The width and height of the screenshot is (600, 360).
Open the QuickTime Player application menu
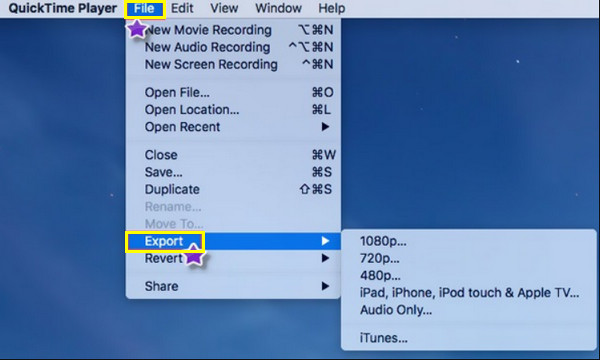(x=62, y=8)
